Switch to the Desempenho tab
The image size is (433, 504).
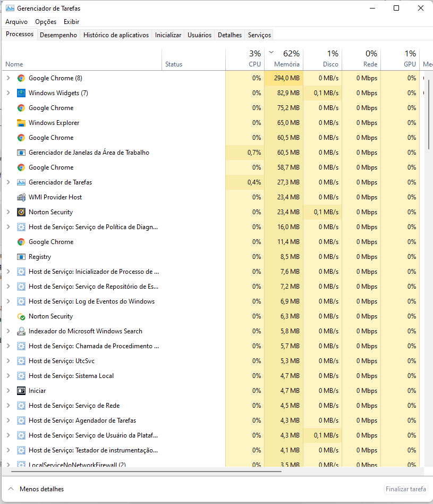click(58, 35)
